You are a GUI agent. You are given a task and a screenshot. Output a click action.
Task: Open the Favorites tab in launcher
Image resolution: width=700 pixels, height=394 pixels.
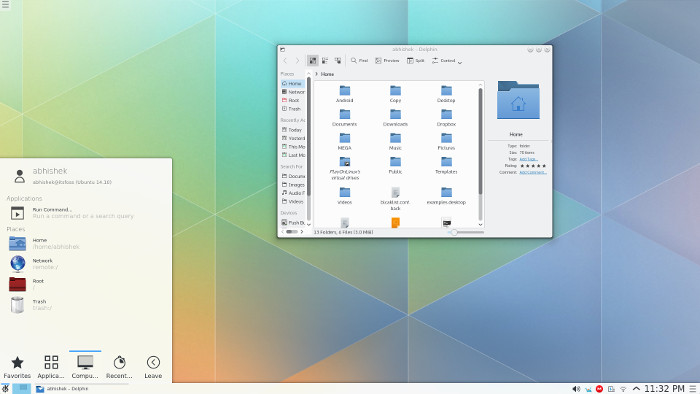coord(17,367)
